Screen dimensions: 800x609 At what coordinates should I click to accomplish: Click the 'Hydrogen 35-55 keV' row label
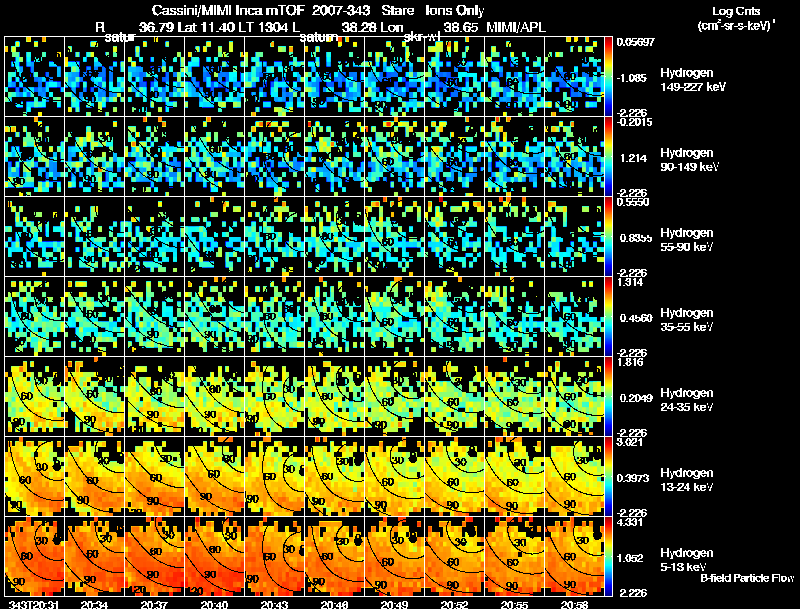(687, 320)
